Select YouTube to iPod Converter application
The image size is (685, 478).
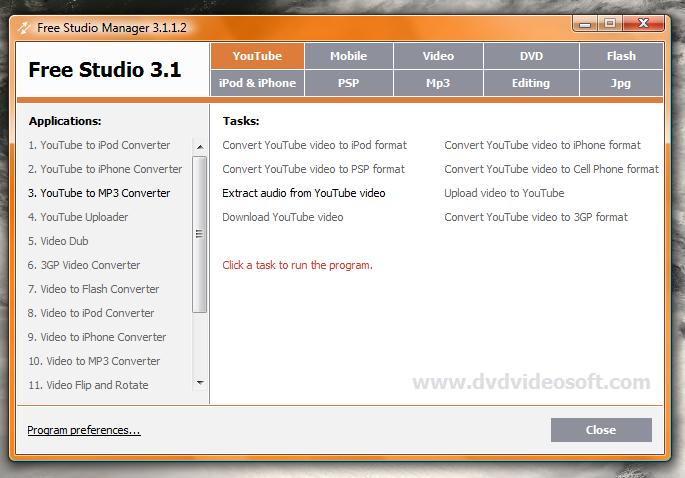point(99,145)
